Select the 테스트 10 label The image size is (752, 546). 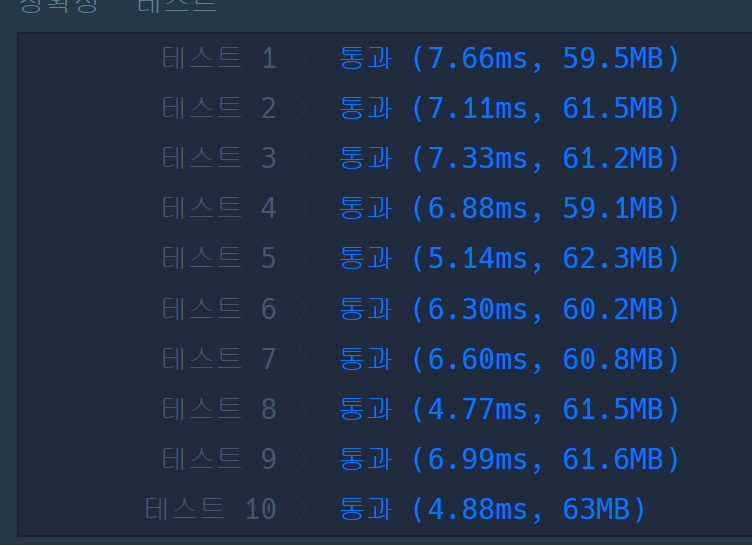tap(211, 509)
